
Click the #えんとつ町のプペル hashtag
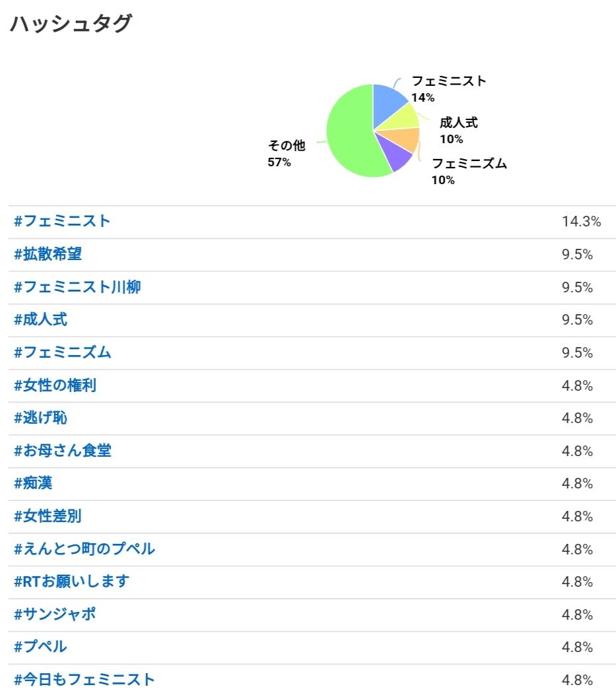[85, 548]
